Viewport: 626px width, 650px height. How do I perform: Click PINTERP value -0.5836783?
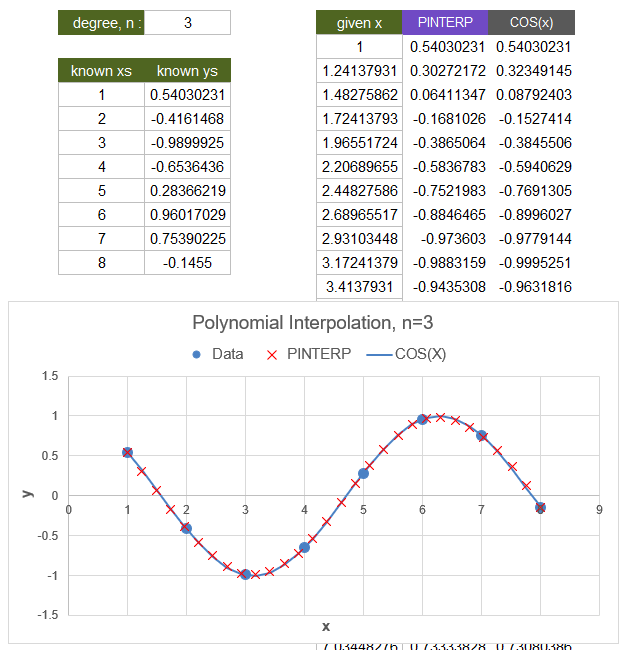click(449, 167)
